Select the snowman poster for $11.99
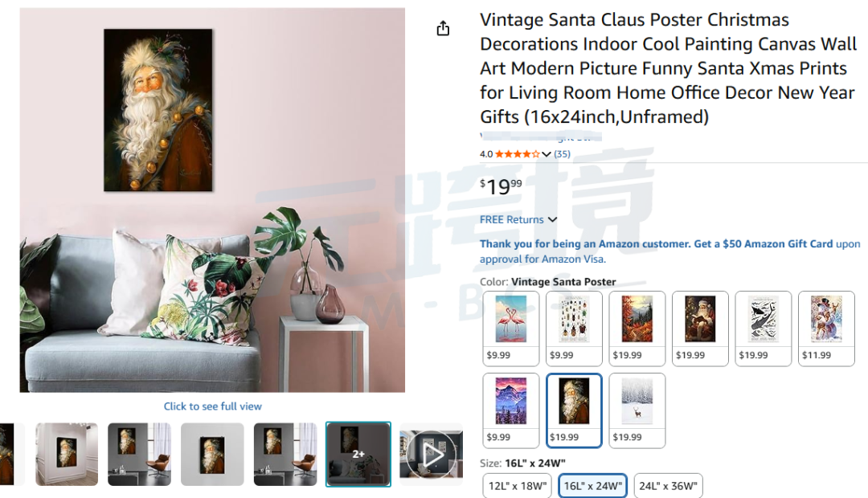868x498 pixels. tap(826, 329)
